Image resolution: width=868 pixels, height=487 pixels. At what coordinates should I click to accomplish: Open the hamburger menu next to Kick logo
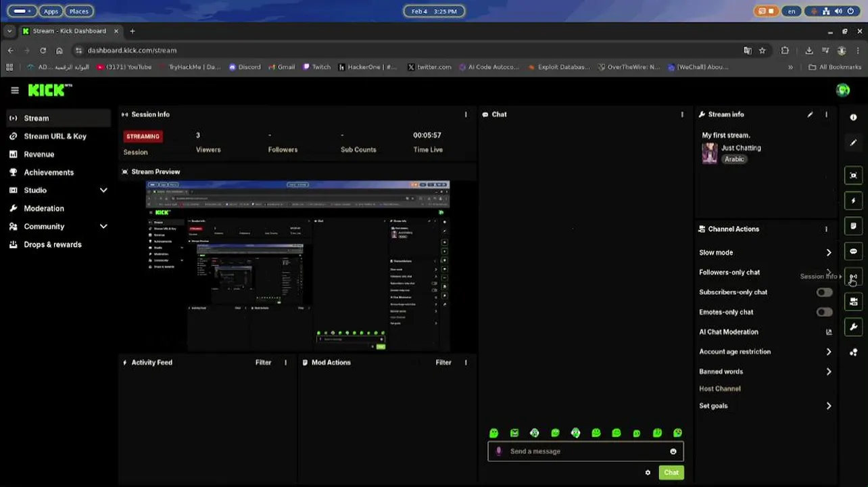(x=15, y=90)
